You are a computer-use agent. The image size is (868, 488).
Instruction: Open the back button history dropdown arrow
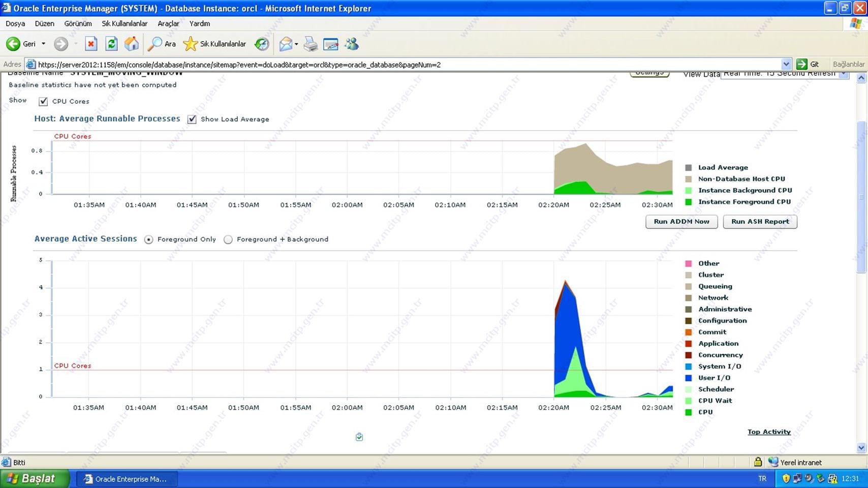point(43,44)
